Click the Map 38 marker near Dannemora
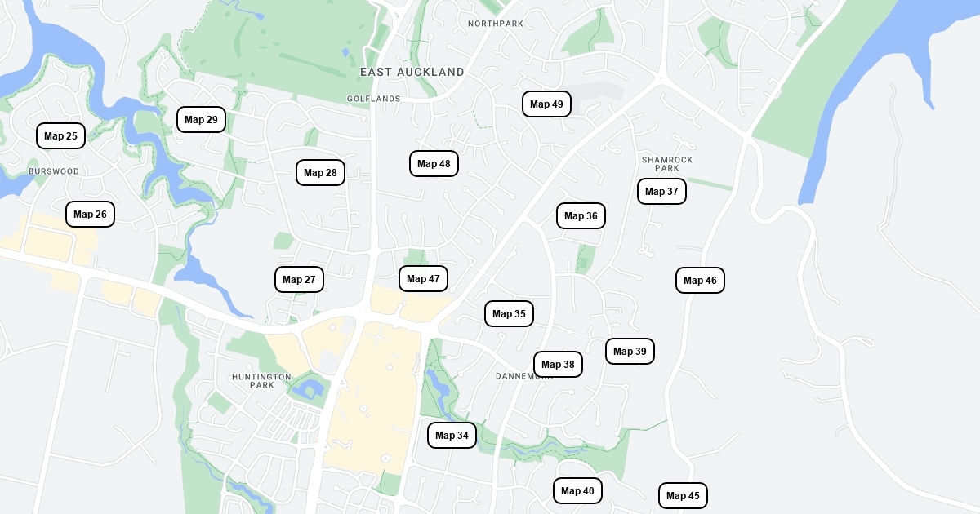This screenshot has width=980, height=514. (558, 365)
